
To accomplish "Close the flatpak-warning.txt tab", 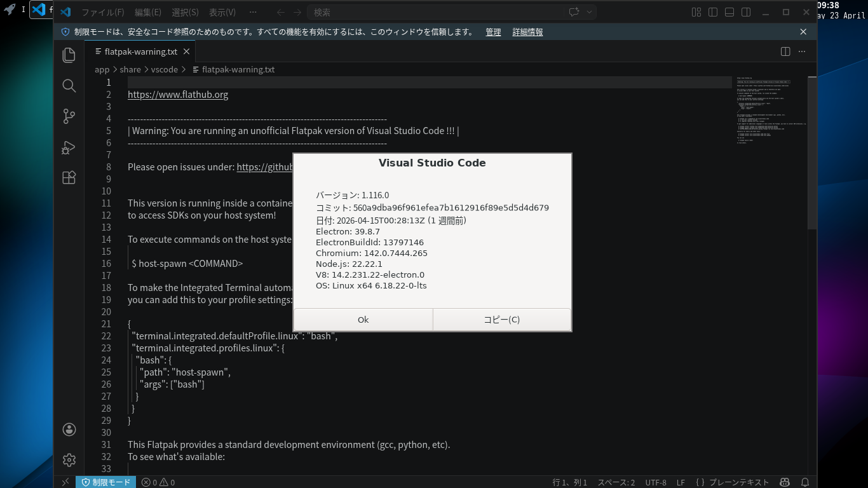I will pyautogui.click(x=187, y=51).
